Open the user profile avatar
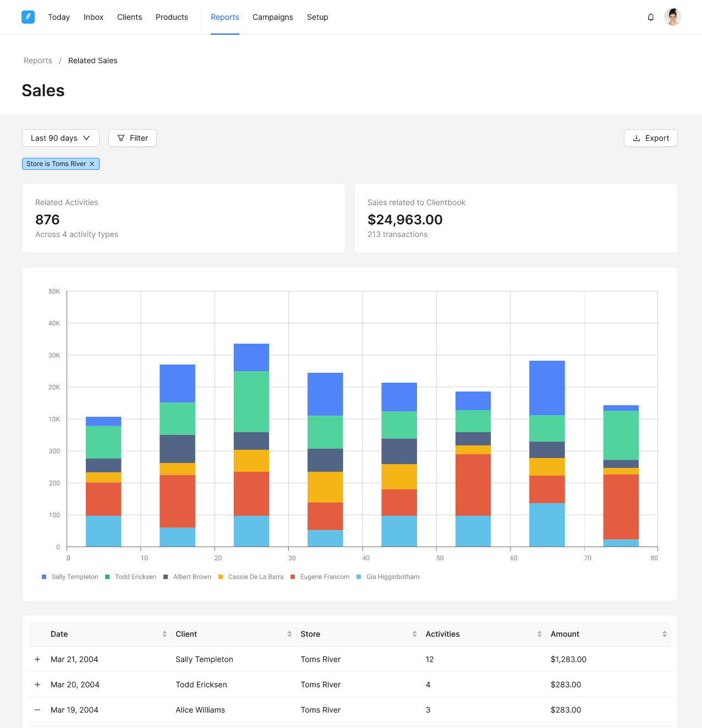This screenshot has width=702, height=728. 672,17
